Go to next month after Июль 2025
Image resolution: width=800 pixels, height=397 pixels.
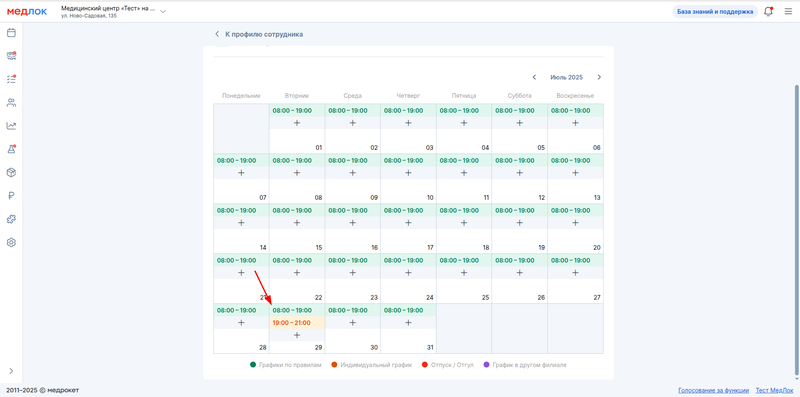(599, 78)
